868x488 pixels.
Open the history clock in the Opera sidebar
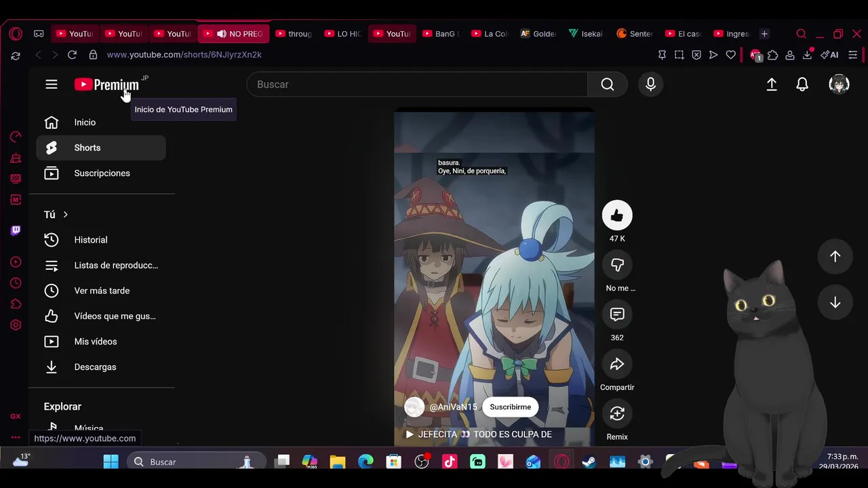pos(16,283)
